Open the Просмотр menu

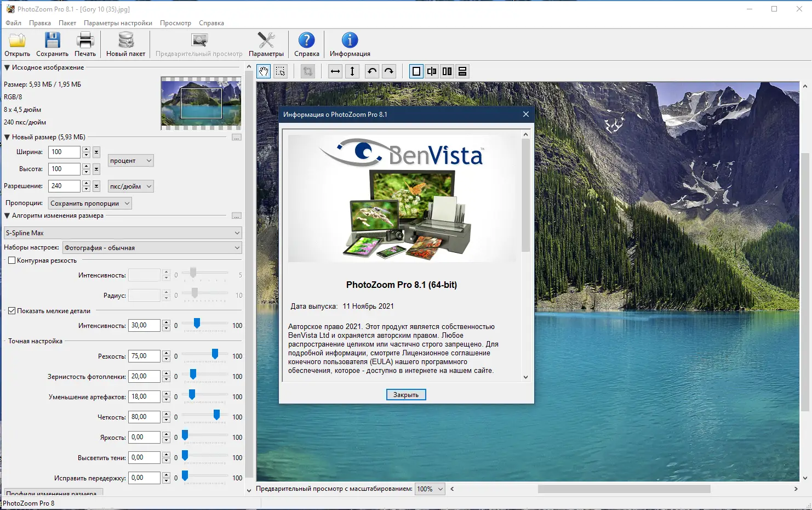click(x=175, y=23)
